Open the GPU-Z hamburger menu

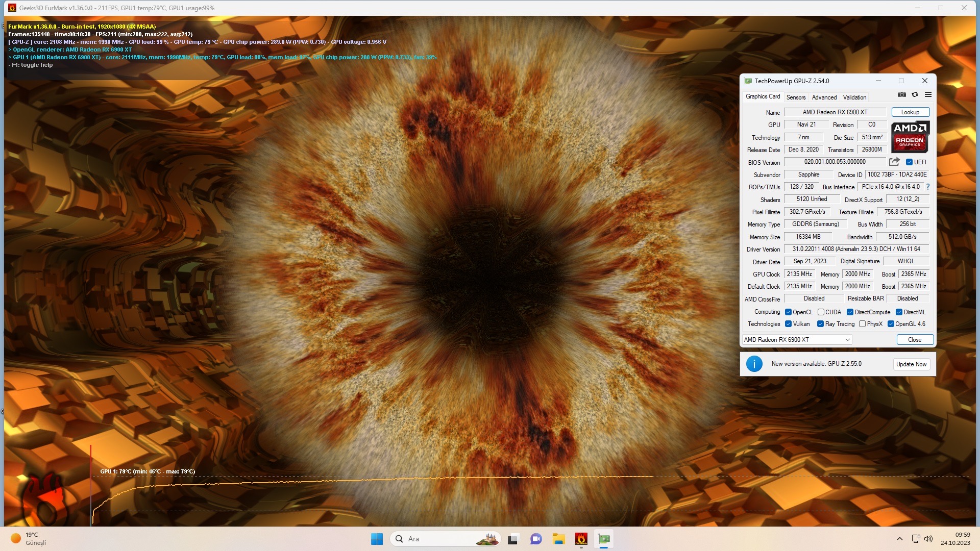click(928, 95)
